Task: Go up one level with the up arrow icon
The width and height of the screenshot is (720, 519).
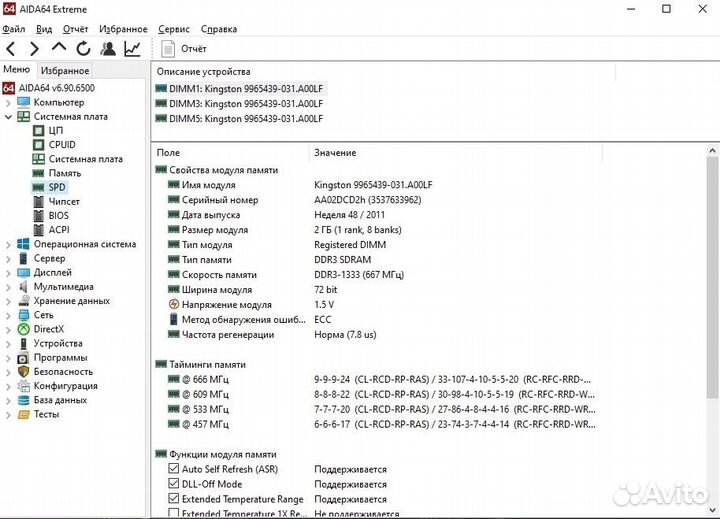Action: 59,48
